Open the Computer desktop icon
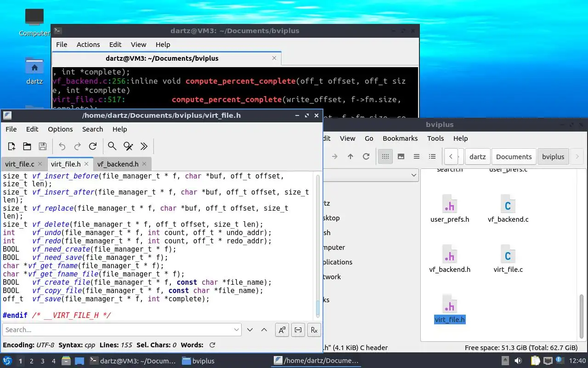Viewport: 588px width, 368px height. [x=34, y=22]
